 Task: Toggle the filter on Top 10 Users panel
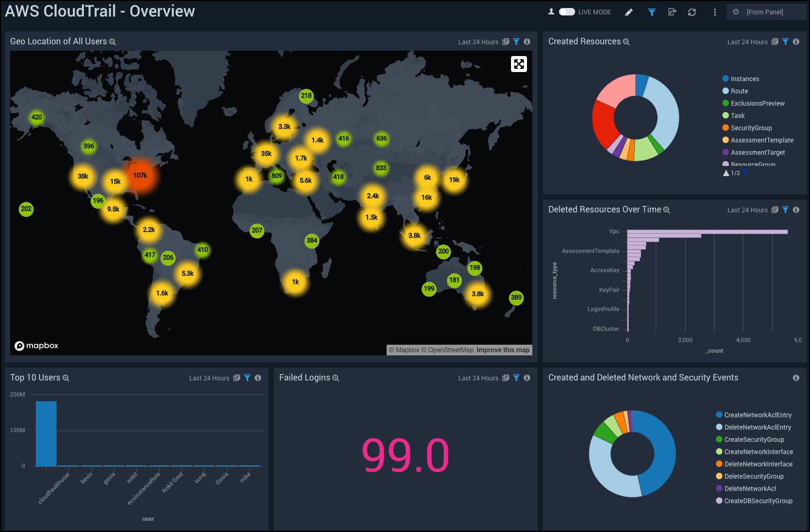tap(247, 378)
